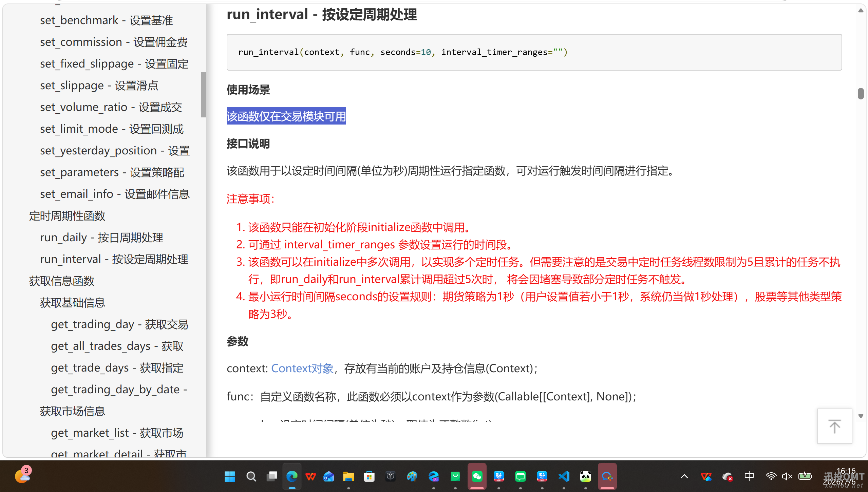The height and width of the screenshot is (492, 868).
Task: Open sidebar item get_trading_day_by_date
Action: [x=119, y=390]
